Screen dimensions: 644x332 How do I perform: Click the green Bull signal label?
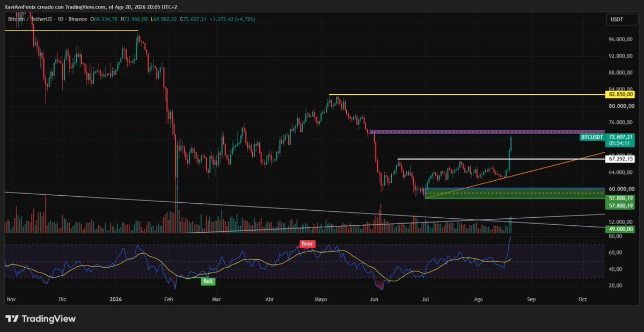pos(208,281)
